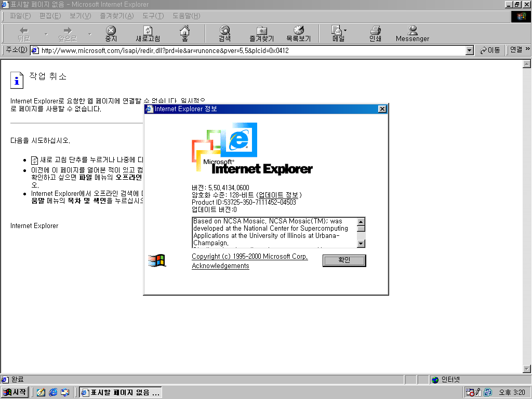Click Show Desktop quick launch icon
532x399 pixels.
click(x=41, y=392)
